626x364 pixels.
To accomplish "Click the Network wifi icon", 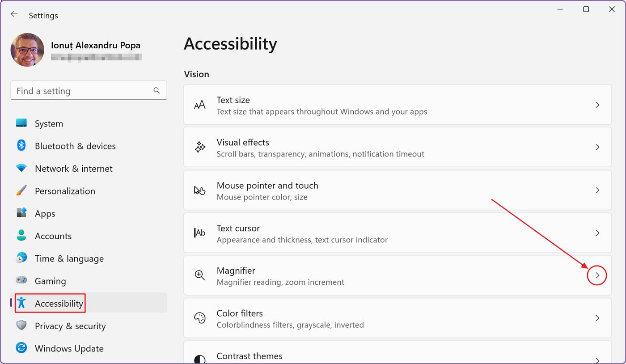I will (x=21, y=168).
